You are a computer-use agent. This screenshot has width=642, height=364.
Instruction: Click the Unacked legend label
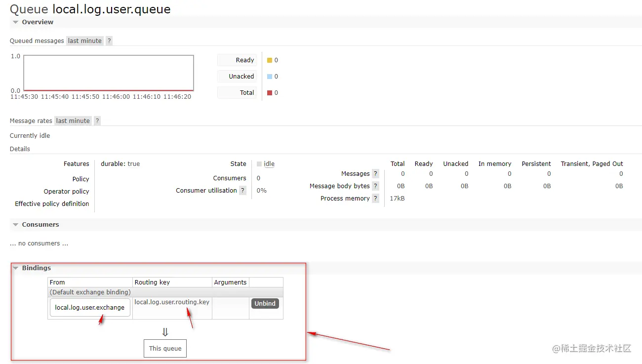(x=237, y=77)
